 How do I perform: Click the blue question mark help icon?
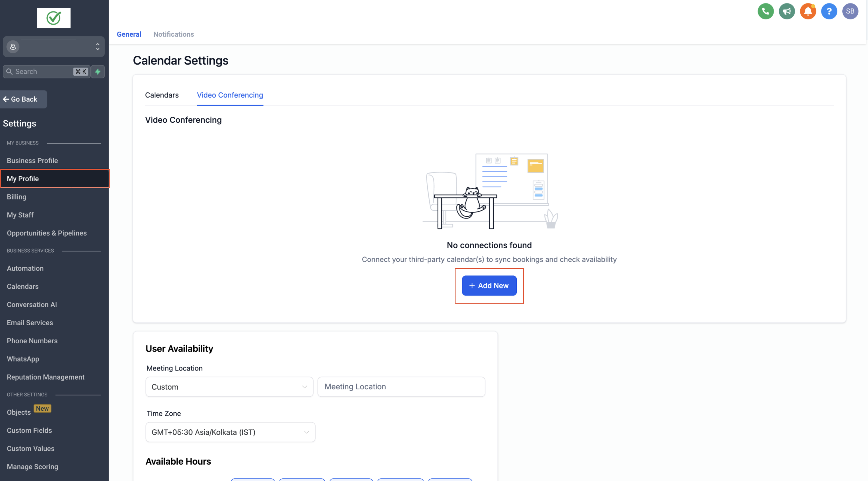coord(829,11)
